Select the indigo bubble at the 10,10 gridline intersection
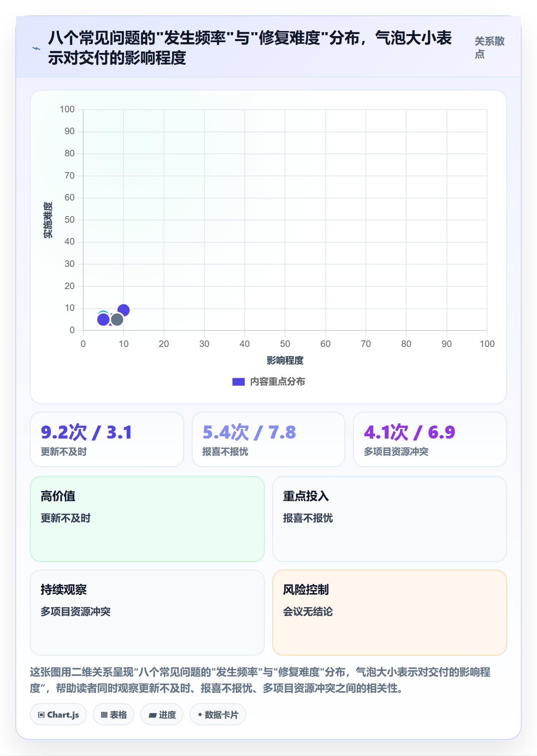537x756 pixels. 124,310
